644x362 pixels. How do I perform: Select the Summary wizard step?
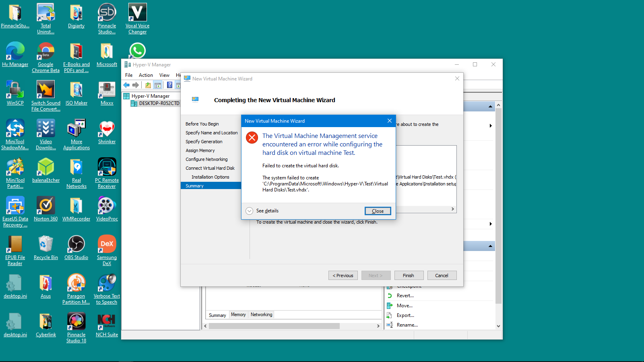(211, 186)
